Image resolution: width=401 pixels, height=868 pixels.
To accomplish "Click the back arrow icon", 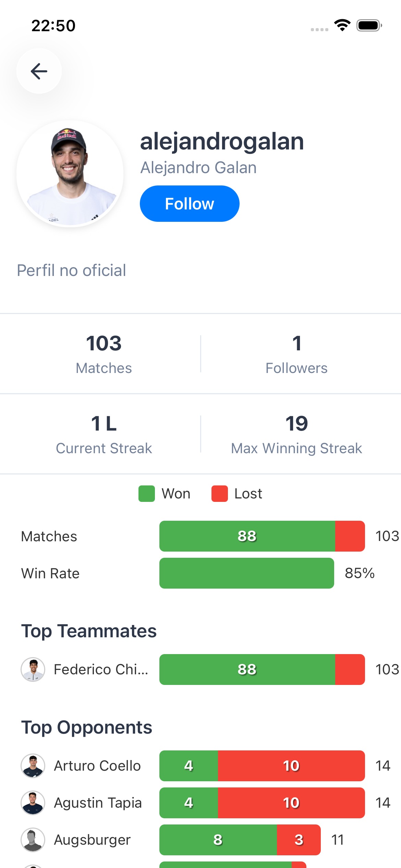I will pos(39,71).
